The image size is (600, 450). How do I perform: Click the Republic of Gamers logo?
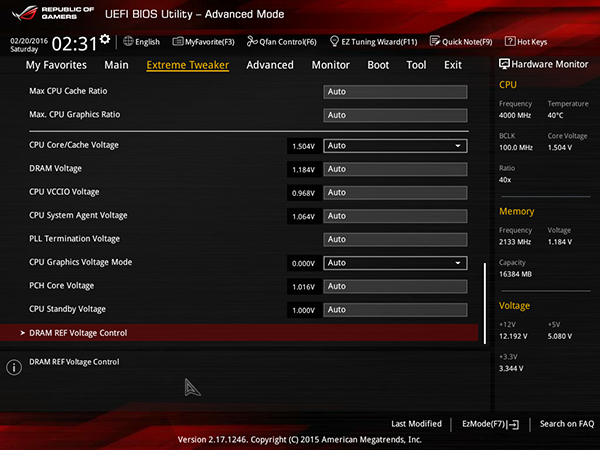pyautogui.click(x=53, y=13)
